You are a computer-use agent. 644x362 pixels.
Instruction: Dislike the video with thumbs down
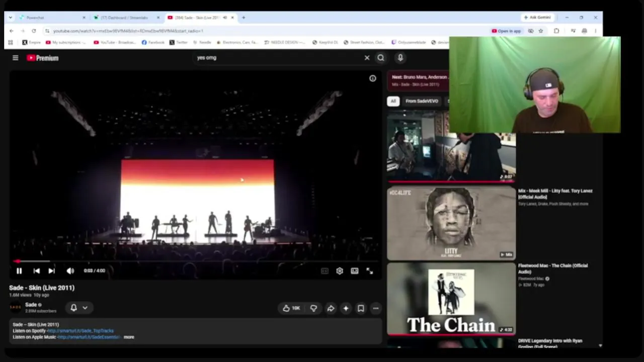pyautogui.click(x=313, y=308)
